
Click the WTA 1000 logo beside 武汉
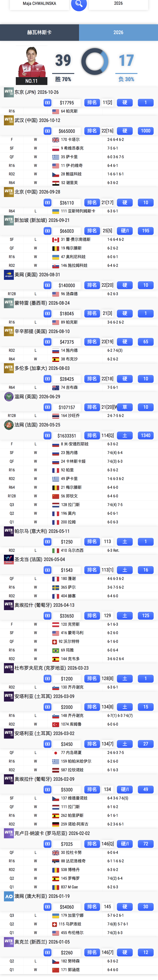[8, 121]
